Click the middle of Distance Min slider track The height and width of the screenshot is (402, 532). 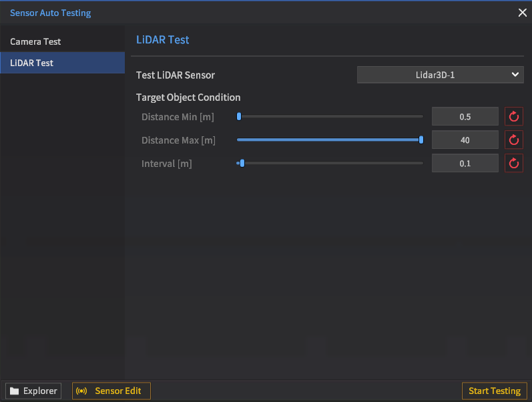330,117
